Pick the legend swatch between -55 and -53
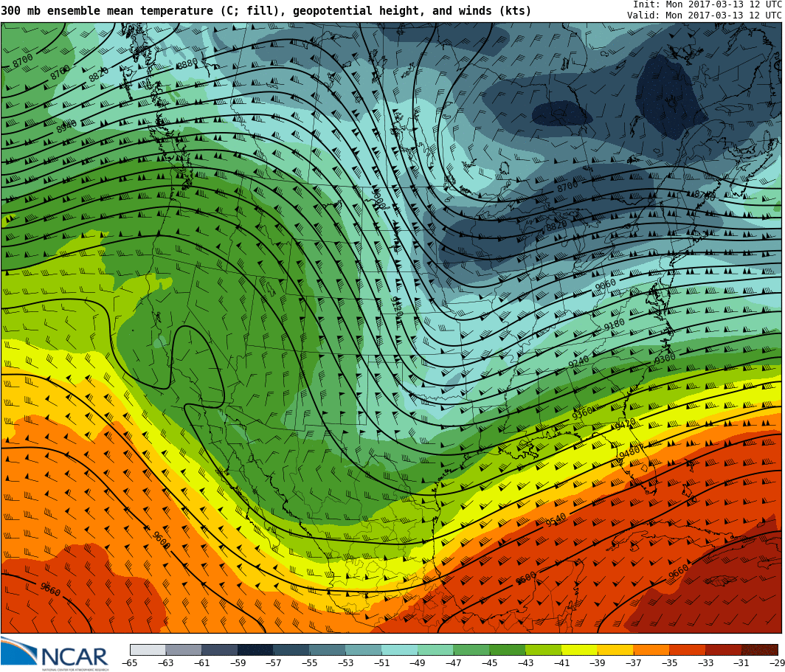The image size is (785, 672). [x=328, y=649]
